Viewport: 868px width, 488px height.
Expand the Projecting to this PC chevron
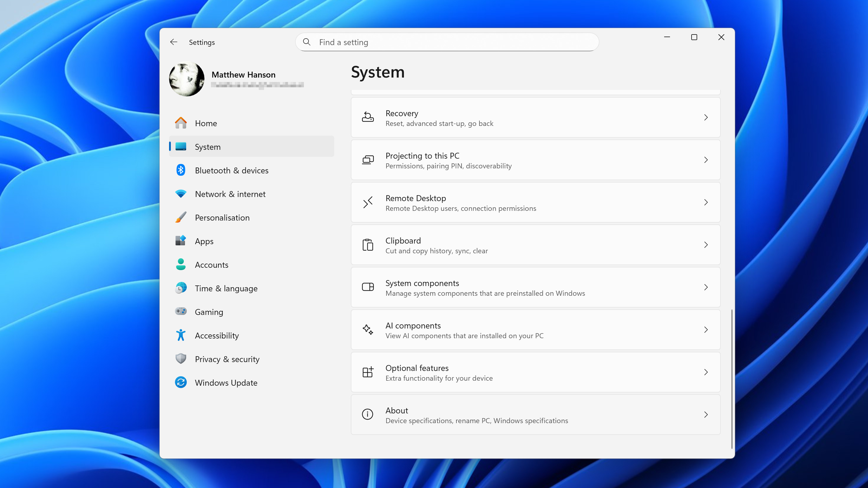click(706, 160)
